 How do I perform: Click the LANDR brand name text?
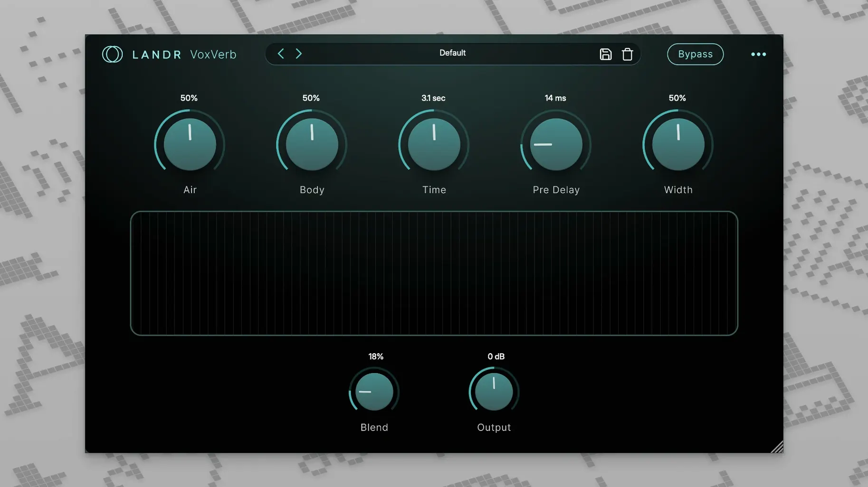tap(157, 55)
